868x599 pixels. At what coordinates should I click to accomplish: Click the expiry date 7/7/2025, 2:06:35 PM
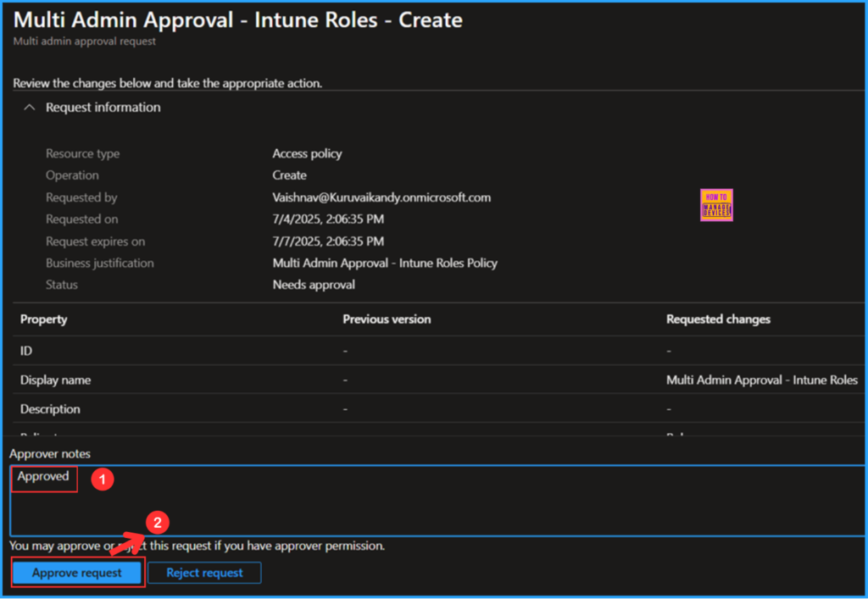(328, 241)
